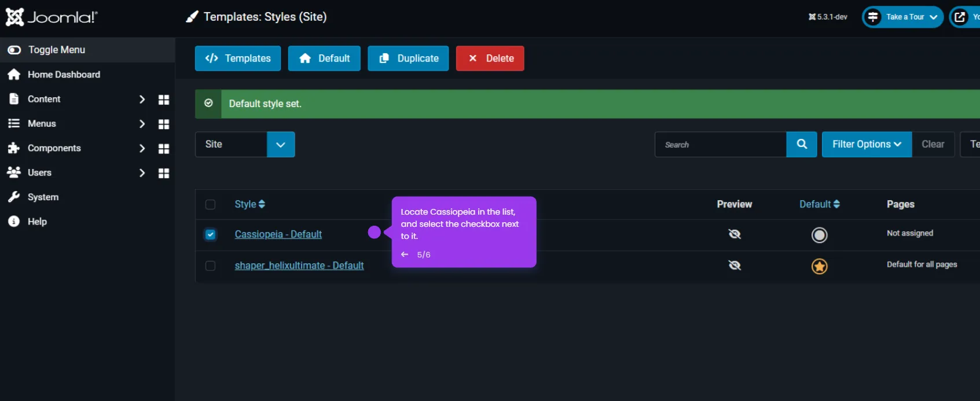
Task: Click into the Search input field
Action: coord(721,145)
